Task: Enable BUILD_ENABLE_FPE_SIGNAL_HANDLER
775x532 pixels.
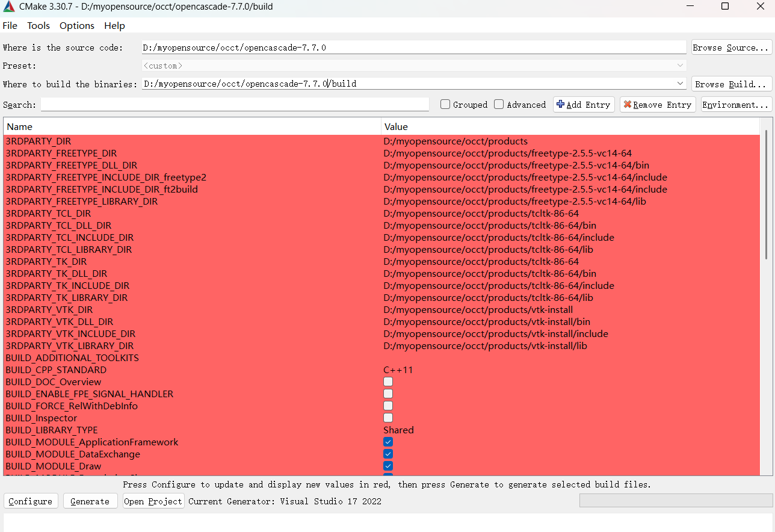Action: [x=388, y=393]
